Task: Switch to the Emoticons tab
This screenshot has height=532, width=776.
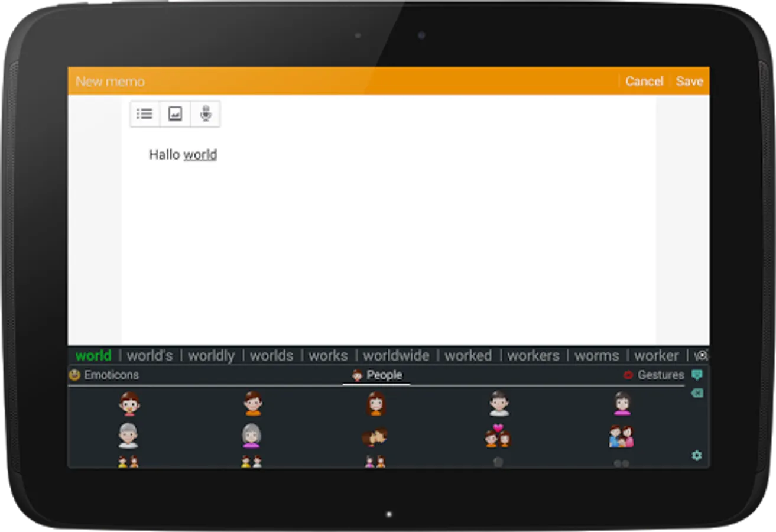Action: pos(104,375)
